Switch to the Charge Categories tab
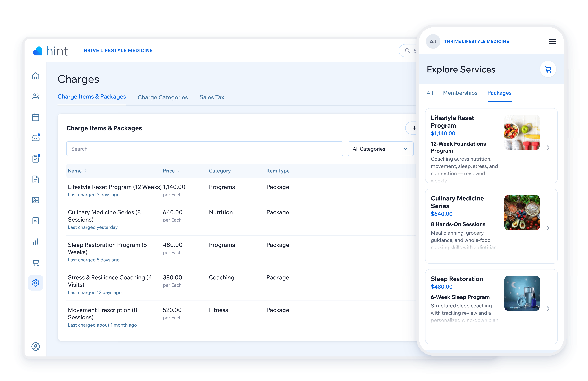This screenshot has width=588, height=381. 163,97
